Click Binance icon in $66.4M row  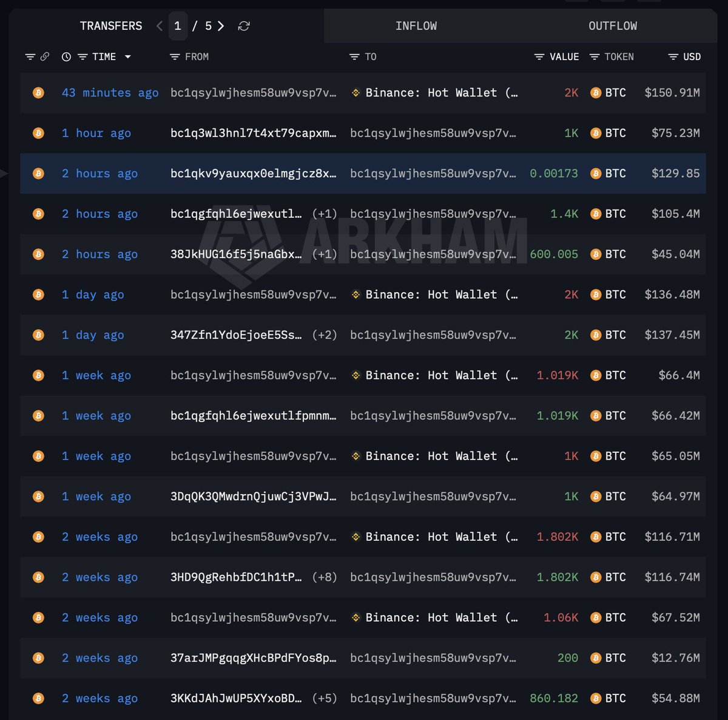[x=356, y=375]
